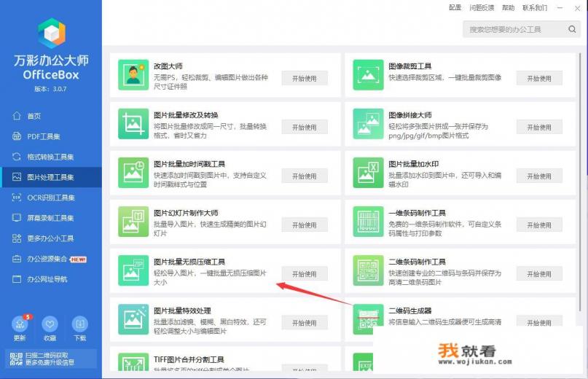Click the 扫描二维码获取更多免费升级信息 text
The height and width of the screenshot is (379, 588).
pyautogui.click(x=50, y=359)
